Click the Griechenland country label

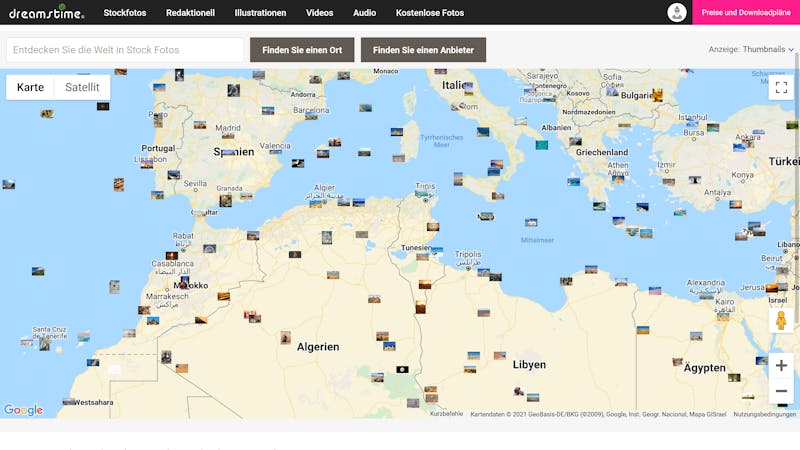pos(602,152)
